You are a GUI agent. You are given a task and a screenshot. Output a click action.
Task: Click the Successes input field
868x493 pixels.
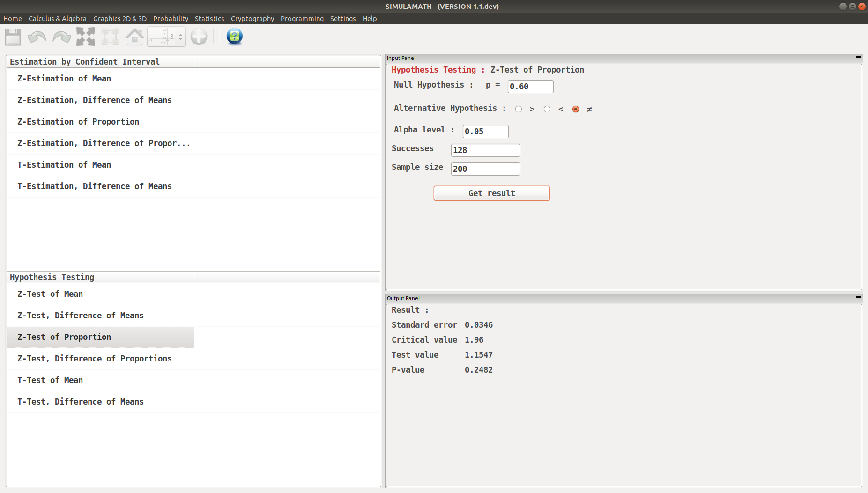coord(485,150)
